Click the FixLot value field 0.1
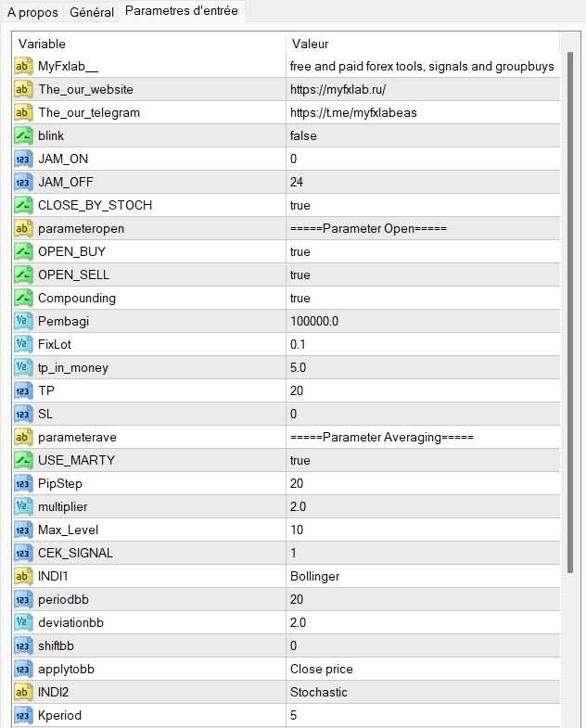The height and width of the screenshot is (728, 586). tap(422, 344)
